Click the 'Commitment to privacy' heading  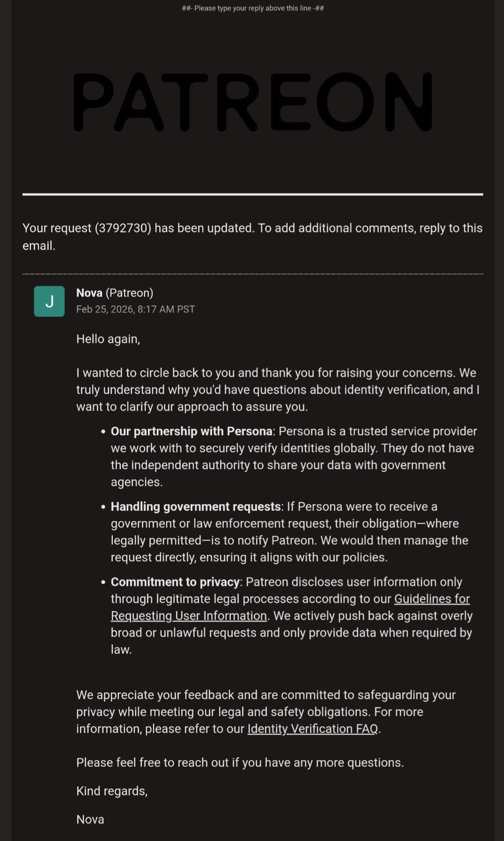coord(175,582)
